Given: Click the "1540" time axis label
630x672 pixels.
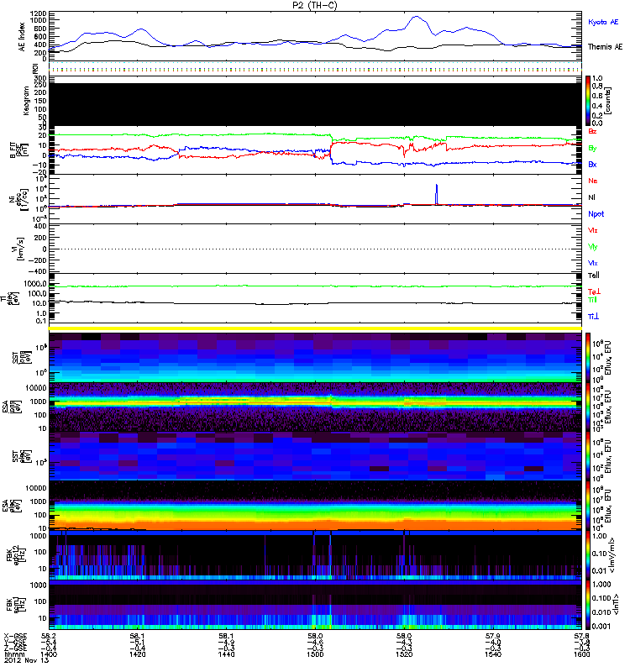Looking at the screenshot, I should click(x=493, y=654).
